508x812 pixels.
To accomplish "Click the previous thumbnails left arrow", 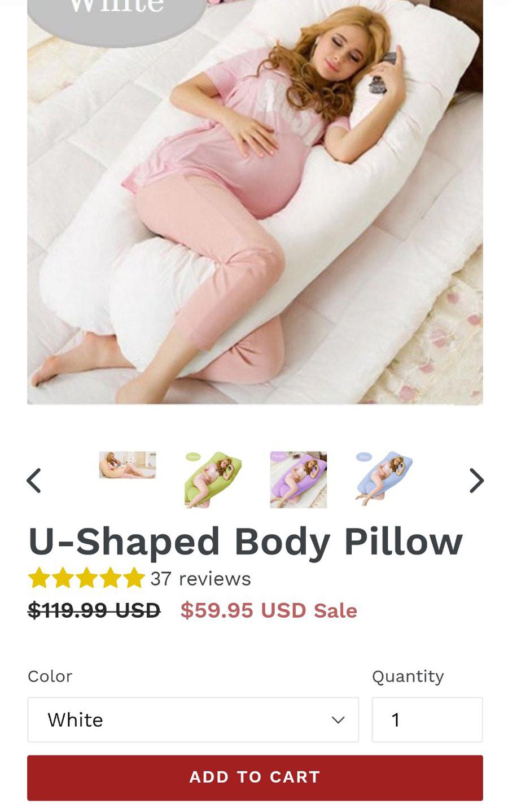I will [34, 481].
